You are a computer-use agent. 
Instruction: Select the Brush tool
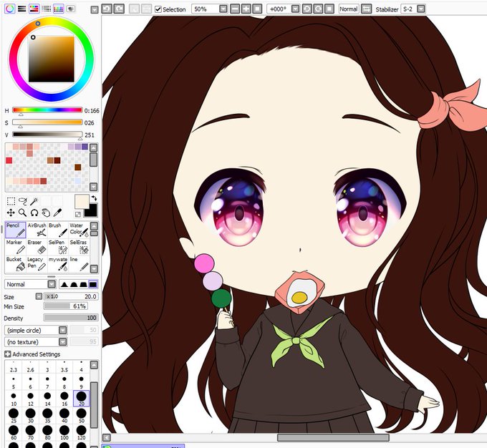[58, 230]
